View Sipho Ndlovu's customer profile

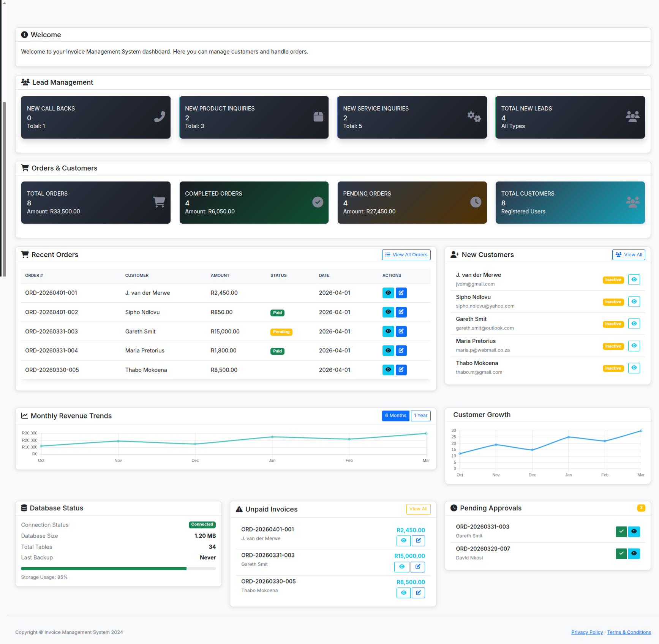634,302
